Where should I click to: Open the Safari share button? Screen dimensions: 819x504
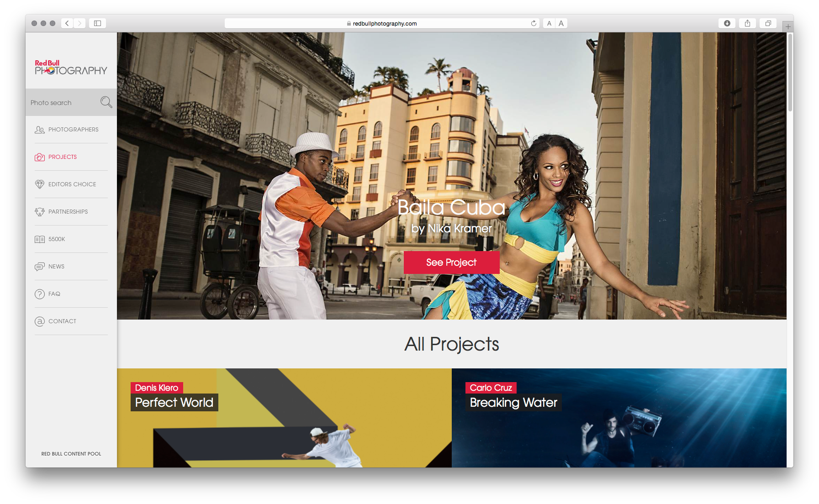point(747,23)
